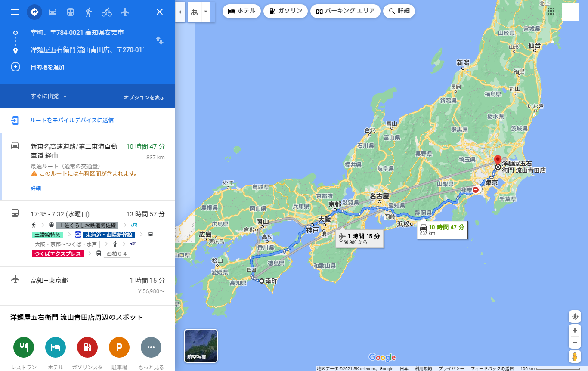Click the ホテル chip on map

coord(241,11)
